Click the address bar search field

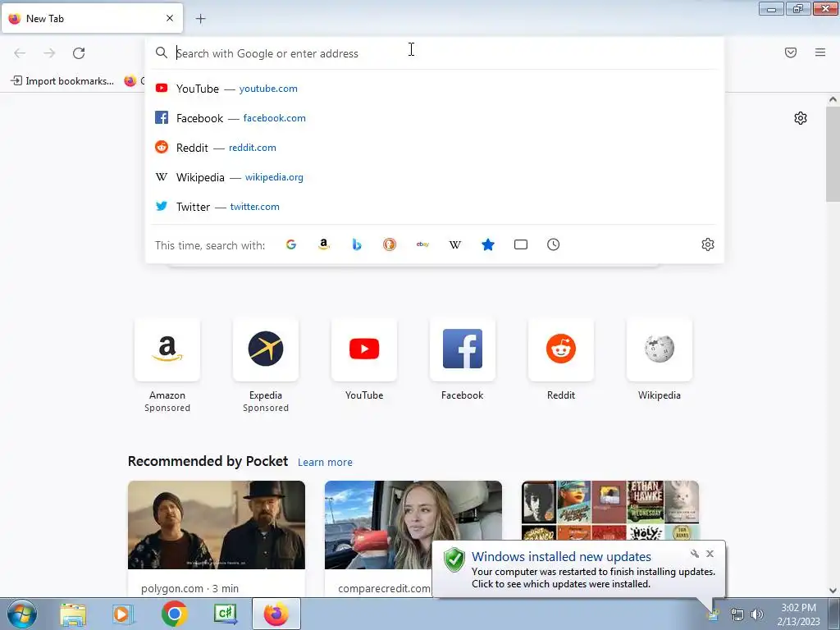(x=435, y=53)
